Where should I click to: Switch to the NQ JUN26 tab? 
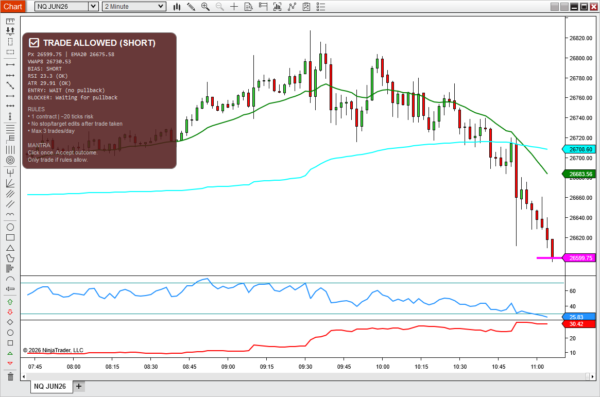pyautogui.click(x=50, y=386)
